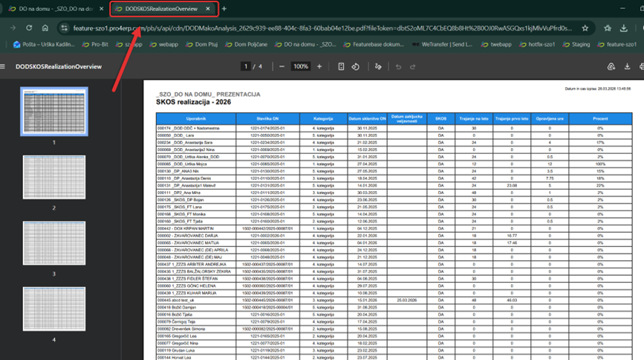Close the DO na domu tab
The height and width of the screenshot is (360, 644).
click(102, 9)
